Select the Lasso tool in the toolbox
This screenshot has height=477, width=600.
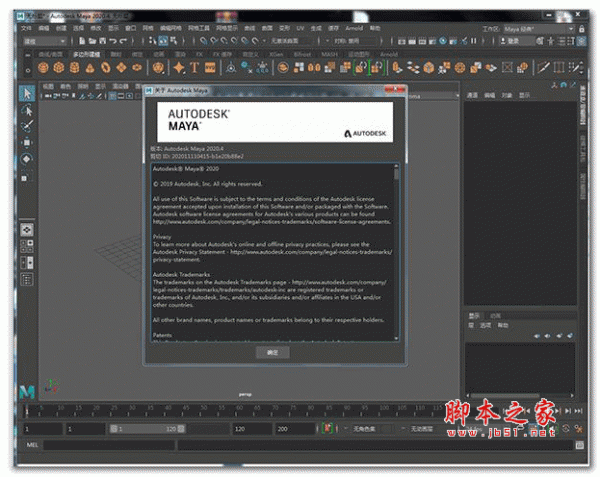[27, 110]
